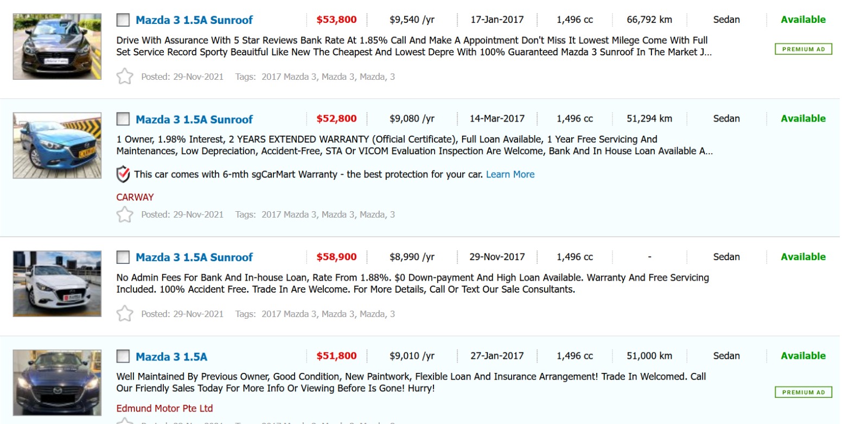Click the sgCarMart Warranty shield icon
This screenshot has height=424, width=868.
click(123, 174)
